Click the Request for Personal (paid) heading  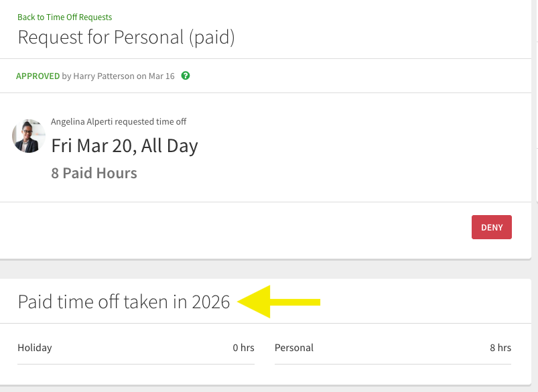tap(126, 38)
